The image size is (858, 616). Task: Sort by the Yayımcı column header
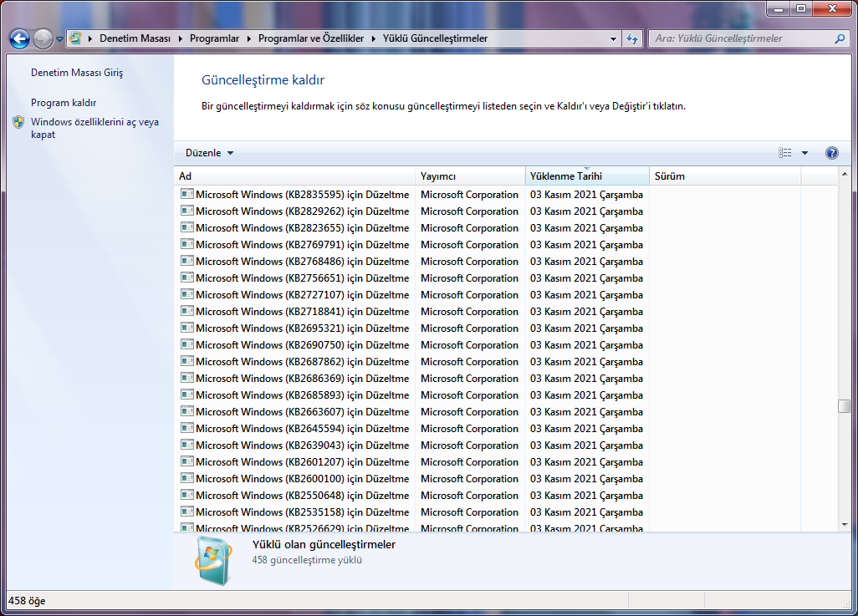pyautogui.click(x=471, y=176)
